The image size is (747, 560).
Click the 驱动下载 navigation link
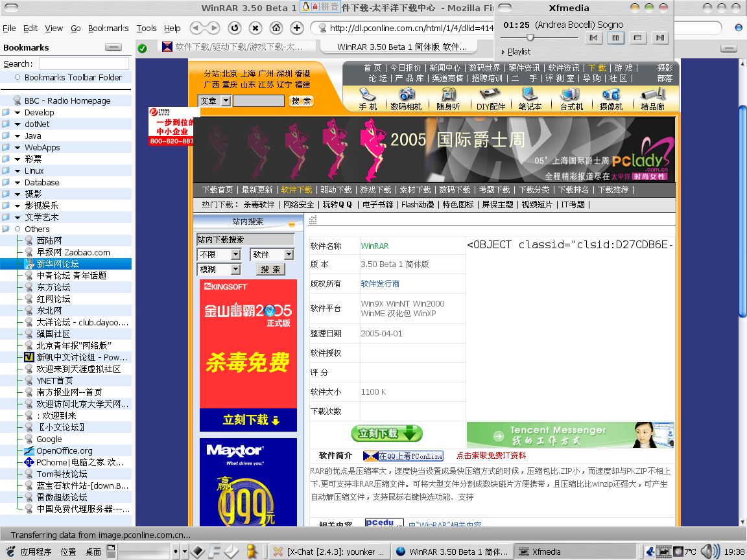336,189
